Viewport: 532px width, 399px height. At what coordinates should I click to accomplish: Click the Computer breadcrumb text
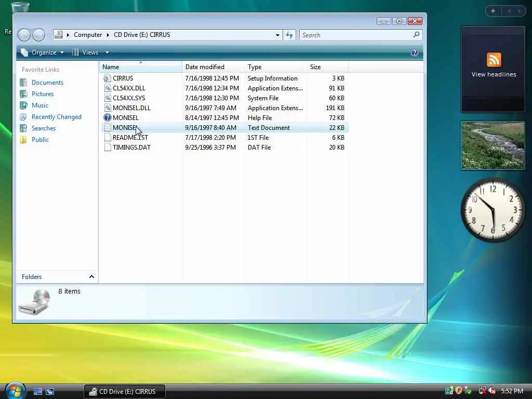(x=88, y=35)
